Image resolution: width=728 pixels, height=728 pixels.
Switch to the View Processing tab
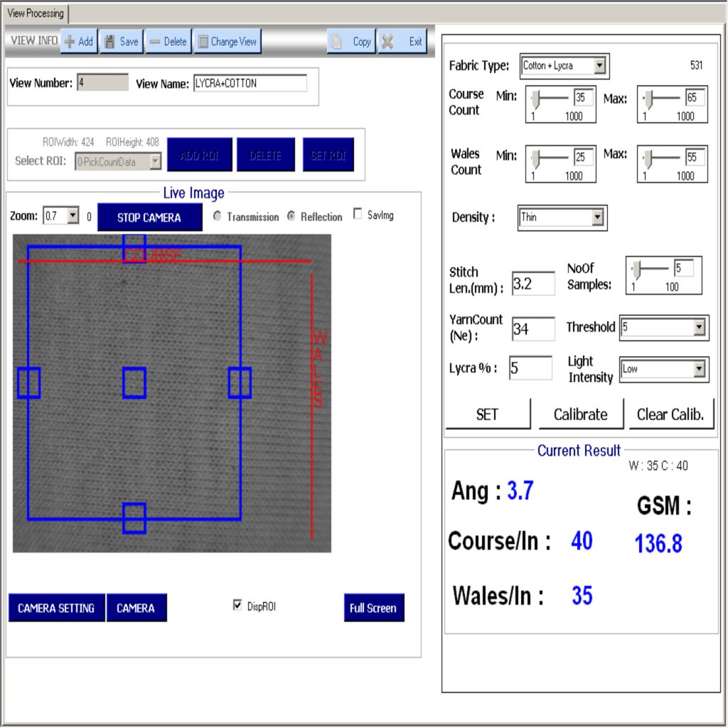(35, 13)
